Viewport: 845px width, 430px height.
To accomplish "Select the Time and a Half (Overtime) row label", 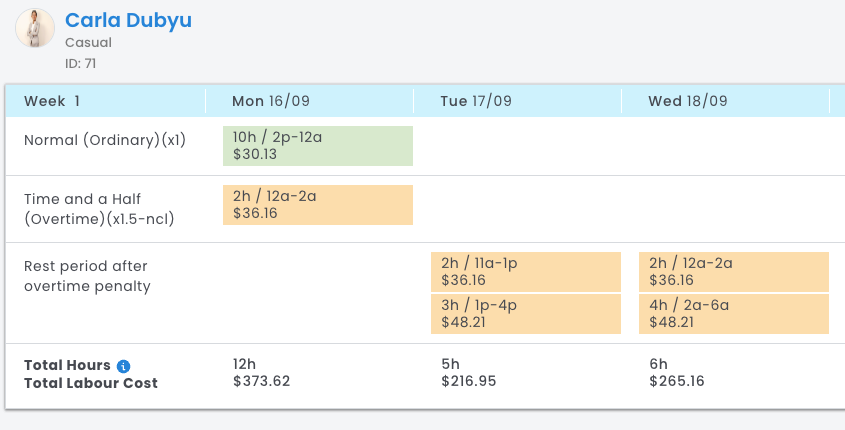I will click(x=99, y=209).
